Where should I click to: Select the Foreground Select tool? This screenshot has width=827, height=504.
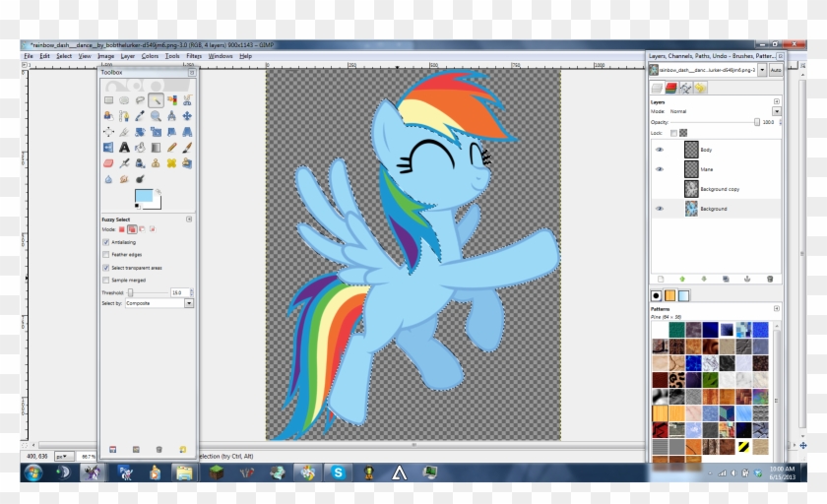click(108, 116)
